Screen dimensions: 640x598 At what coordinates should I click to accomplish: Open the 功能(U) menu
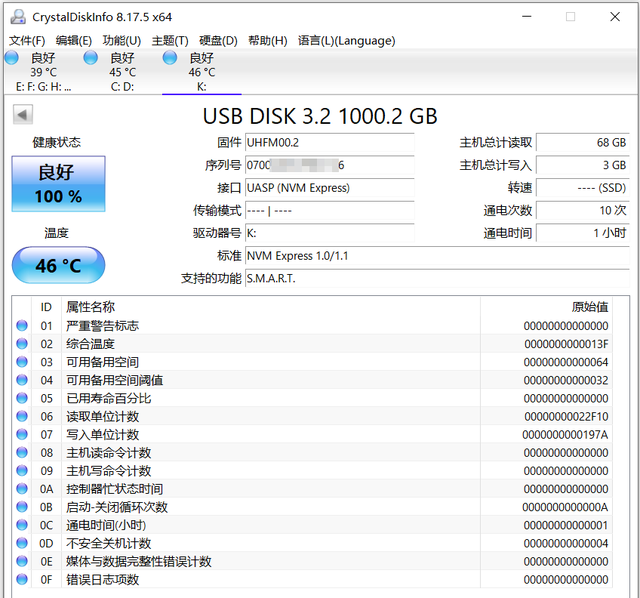(x=122, y=41)
